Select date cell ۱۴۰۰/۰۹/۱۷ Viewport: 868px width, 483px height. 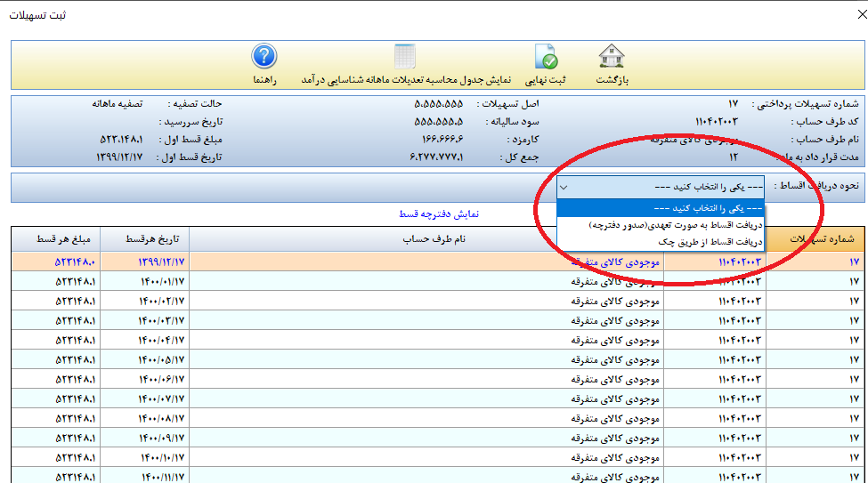pyautogui.click(x=145, y=439)
